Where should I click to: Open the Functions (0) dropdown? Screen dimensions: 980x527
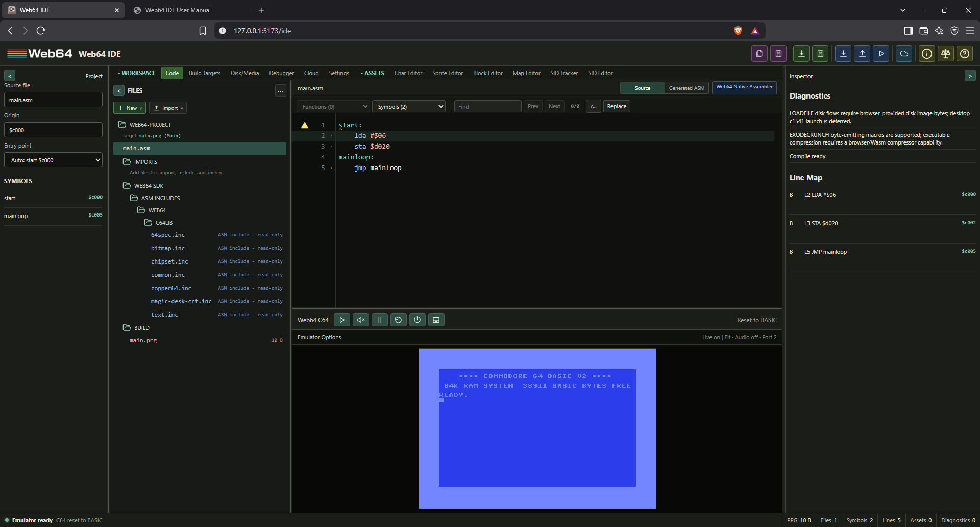pos(333,106)
